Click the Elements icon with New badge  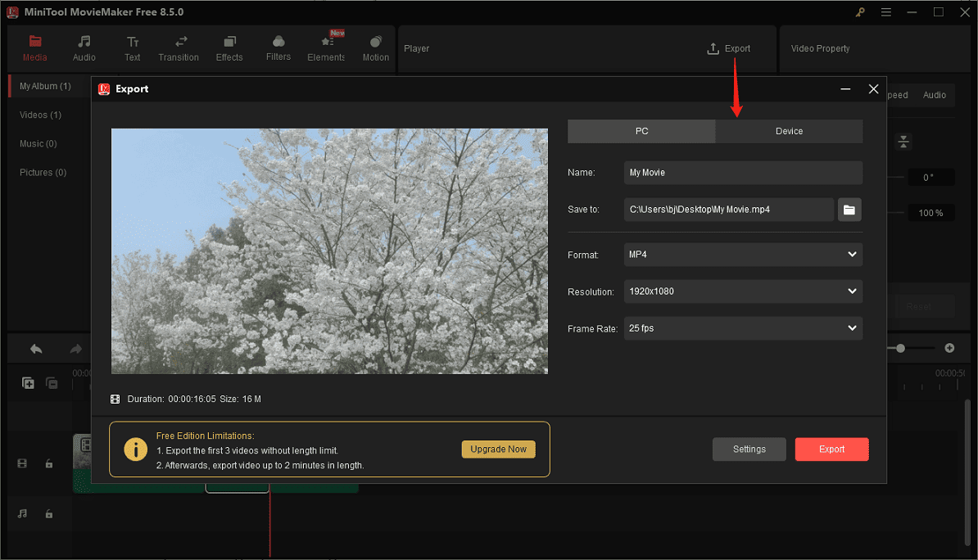326,47
